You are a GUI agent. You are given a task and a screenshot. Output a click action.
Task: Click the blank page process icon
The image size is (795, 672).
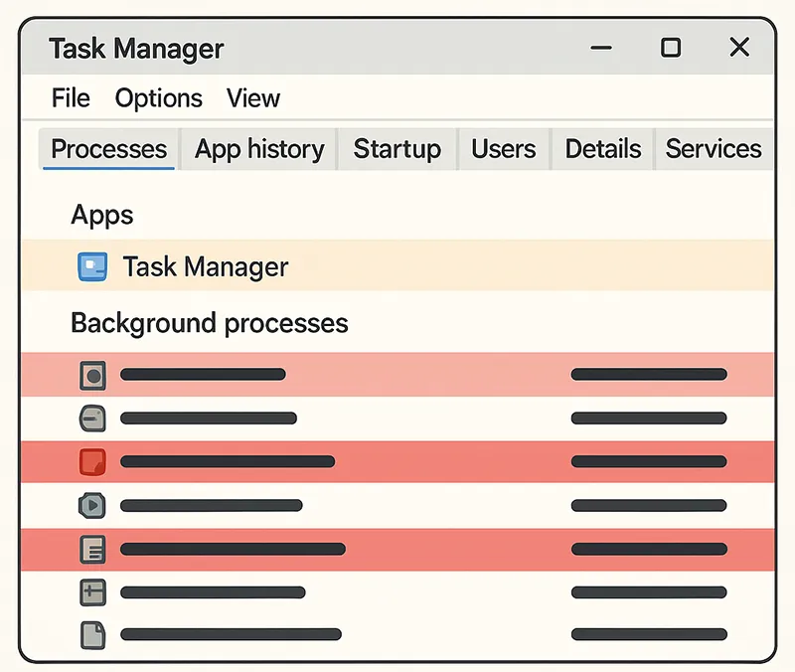click(93, 635)
